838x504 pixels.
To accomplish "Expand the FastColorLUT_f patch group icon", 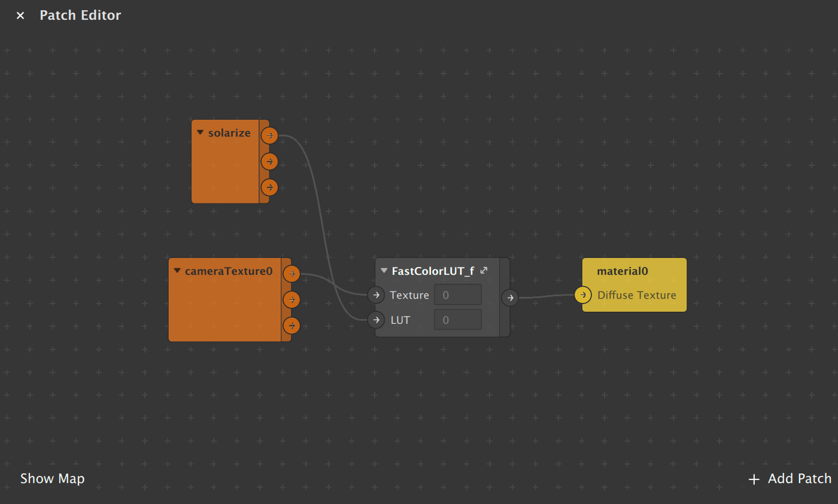I will coord(484,271).
